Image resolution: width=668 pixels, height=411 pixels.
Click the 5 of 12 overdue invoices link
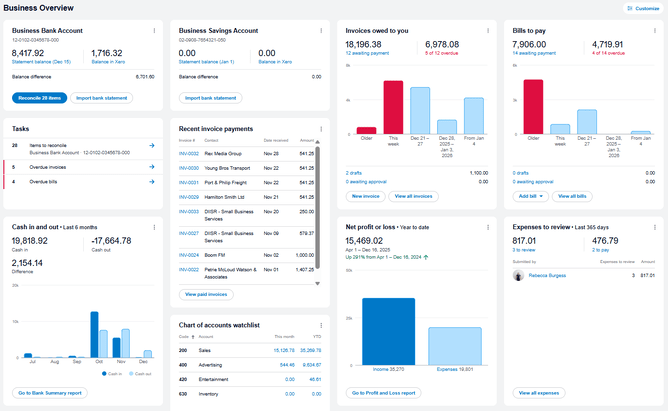442,52
